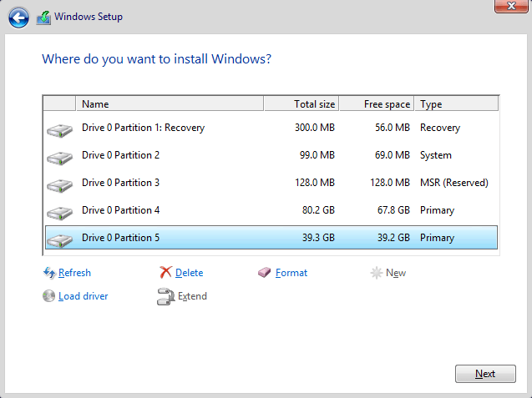
Task: Click the 128.0 MB total size of Partition 3
Action: click(x=315, y=183)
